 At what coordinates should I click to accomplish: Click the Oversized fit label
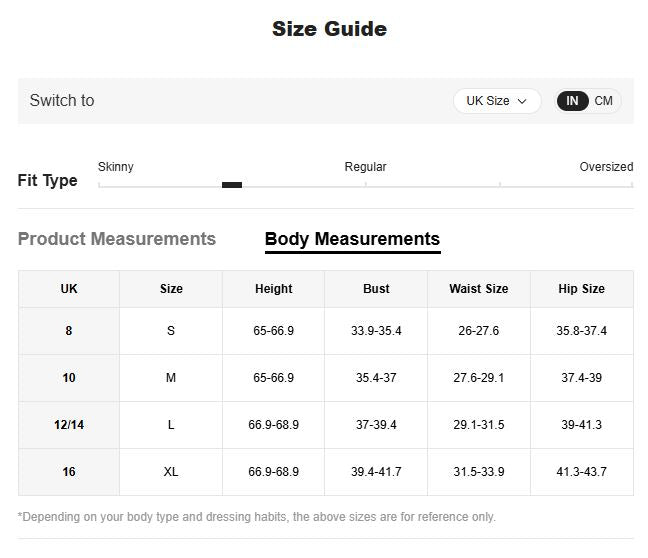606,167
